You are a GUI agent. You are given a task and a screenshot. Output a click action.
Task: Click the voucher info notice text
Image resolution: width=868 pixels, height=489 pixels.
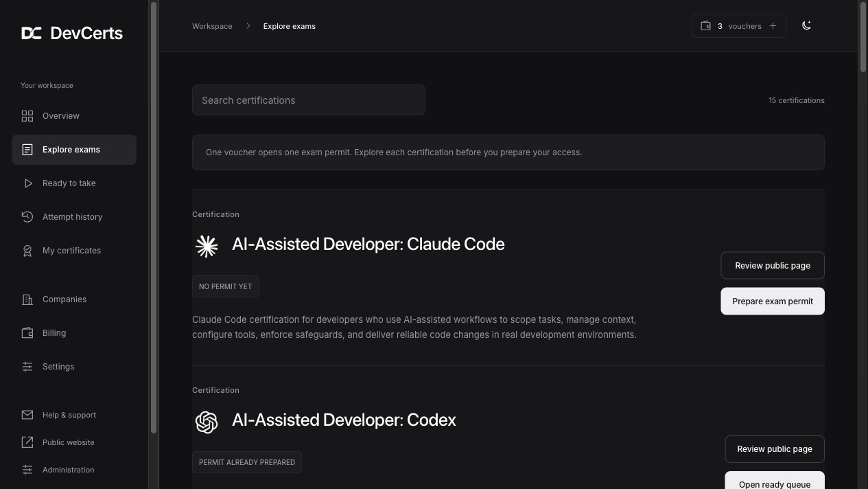pos(394,152)
